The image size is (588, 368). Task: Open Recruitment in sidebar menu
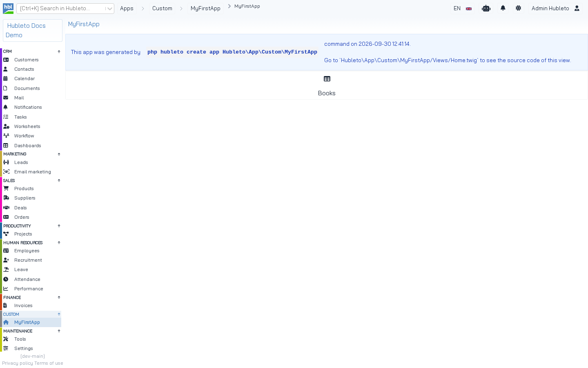point(31,260)
